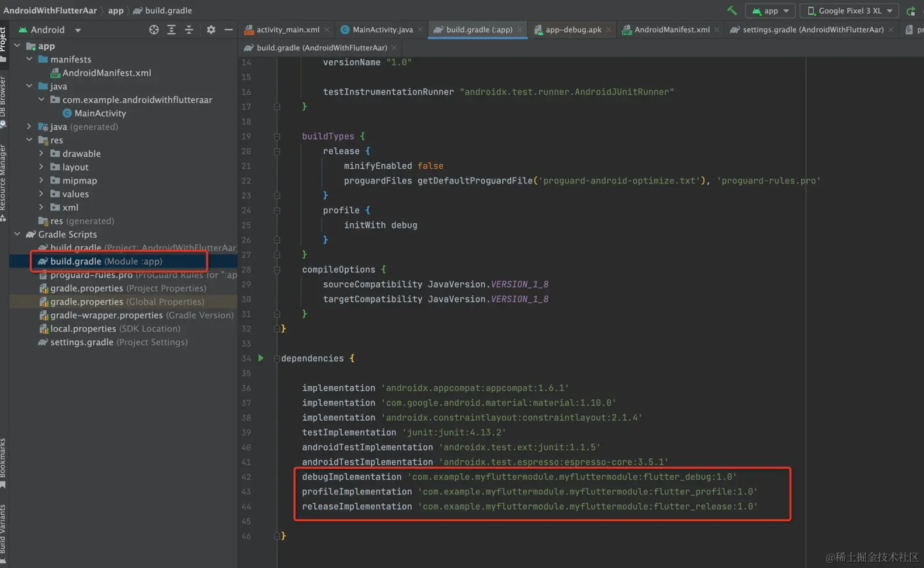Expand the values folder
924x568 pixels.
41,193
